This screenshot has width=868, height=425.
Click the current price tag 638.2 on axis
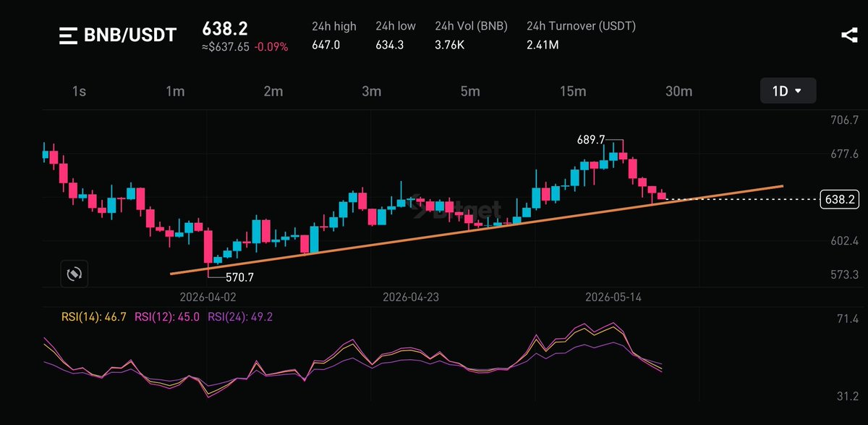click(x=839, y=199)
